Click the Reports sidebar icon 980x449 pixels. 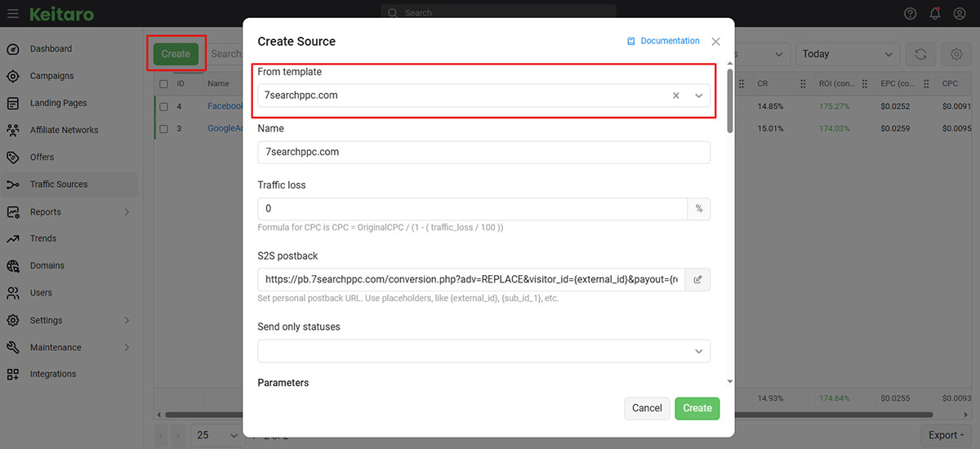coord(13,211)
